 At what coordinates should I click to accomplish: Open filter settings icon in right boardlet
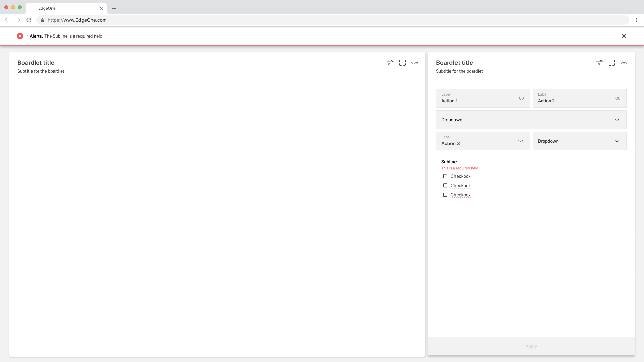[x=600, y=63]
